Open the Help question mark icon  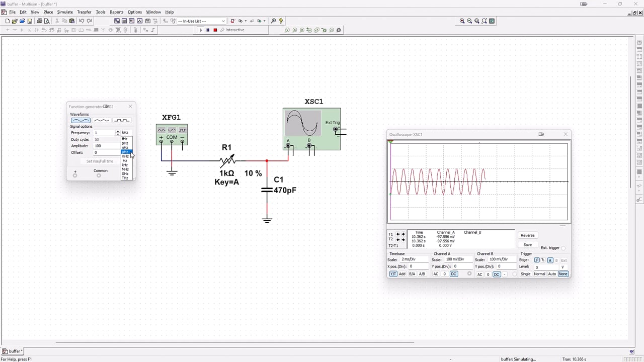281,21
